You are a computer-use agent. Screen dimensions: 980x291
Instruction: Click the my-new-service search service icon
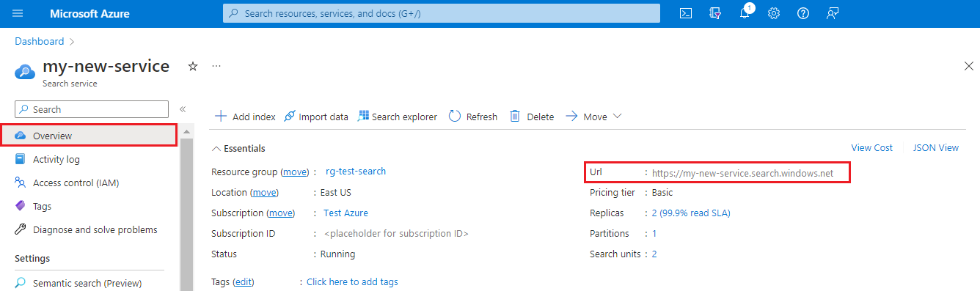(x=25, y=72)
